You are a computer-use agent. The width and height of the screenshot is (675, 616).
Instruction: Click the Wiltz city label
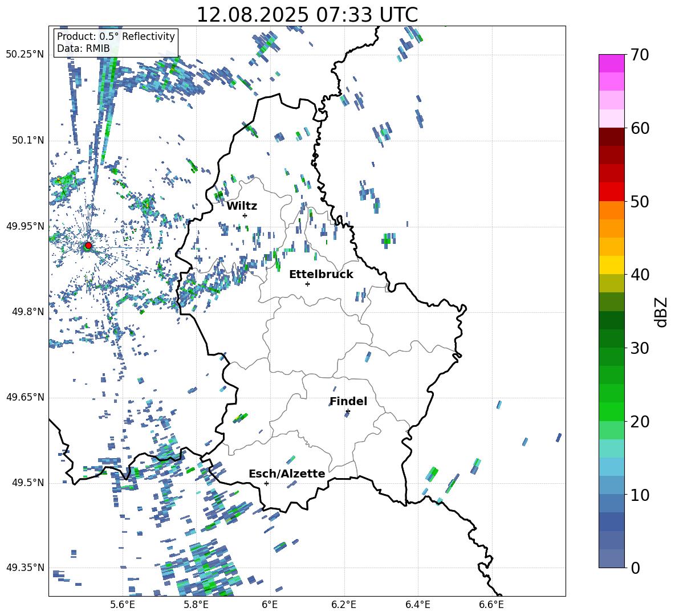[242, 206]
